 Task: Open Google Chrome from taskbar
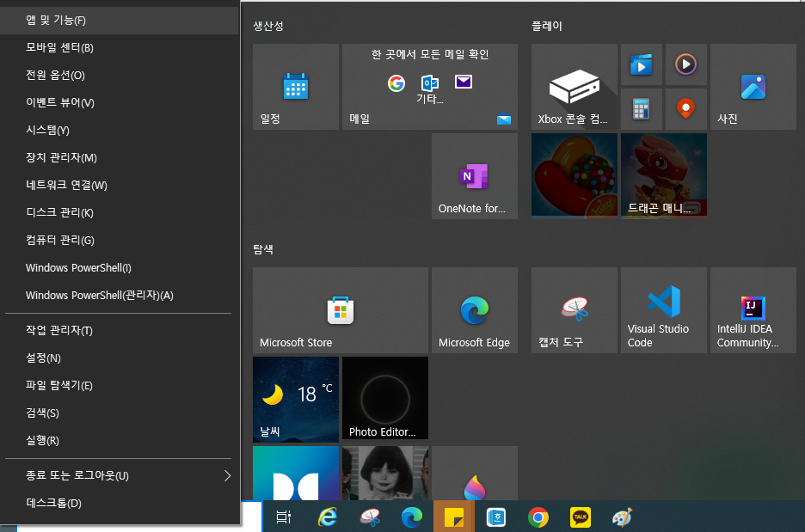(538, 517)
